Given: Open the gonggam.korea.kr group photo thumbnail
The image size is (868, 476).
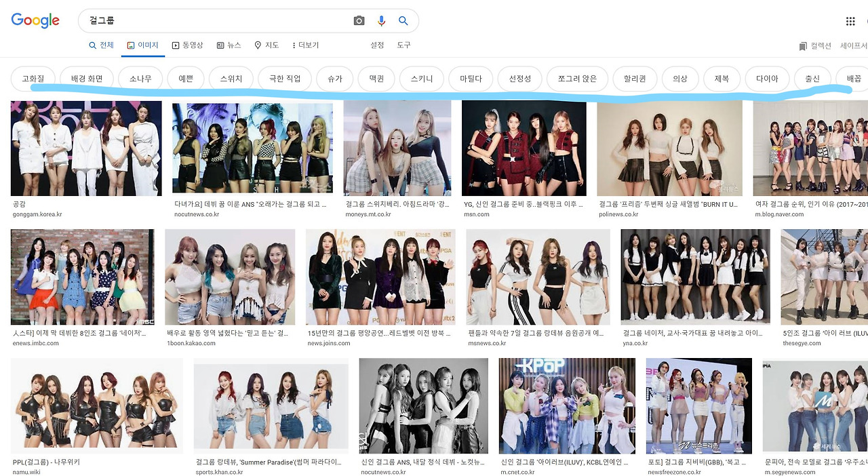Looking at the screenshot, I should [x=85, y=148].
